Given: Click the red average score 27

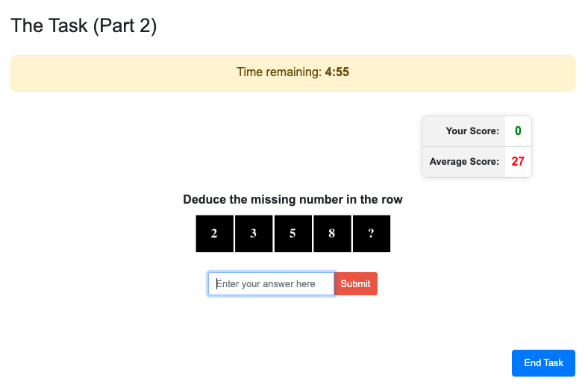Looking at the screenshot, I should [x=518, y=161].
